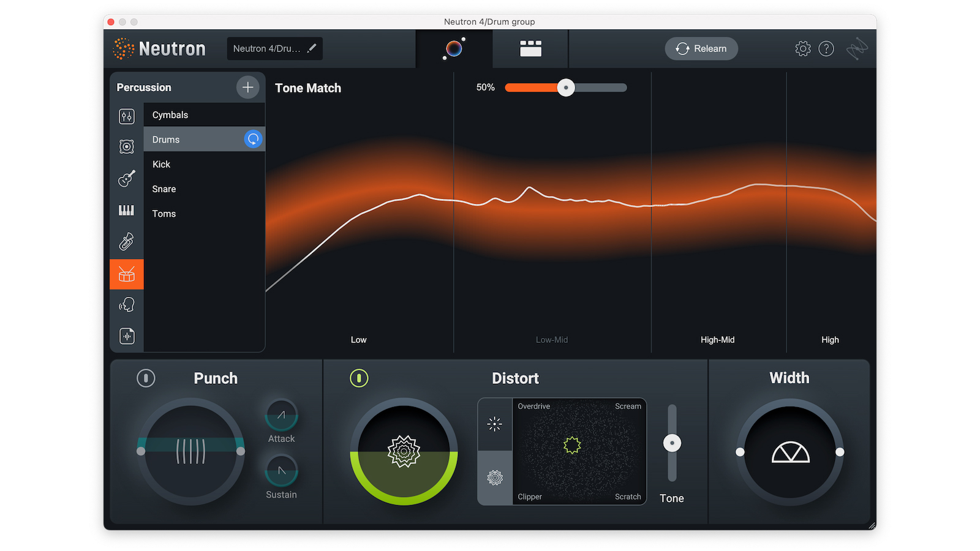Click the Tone Match amount slider handle

[565, 88]
